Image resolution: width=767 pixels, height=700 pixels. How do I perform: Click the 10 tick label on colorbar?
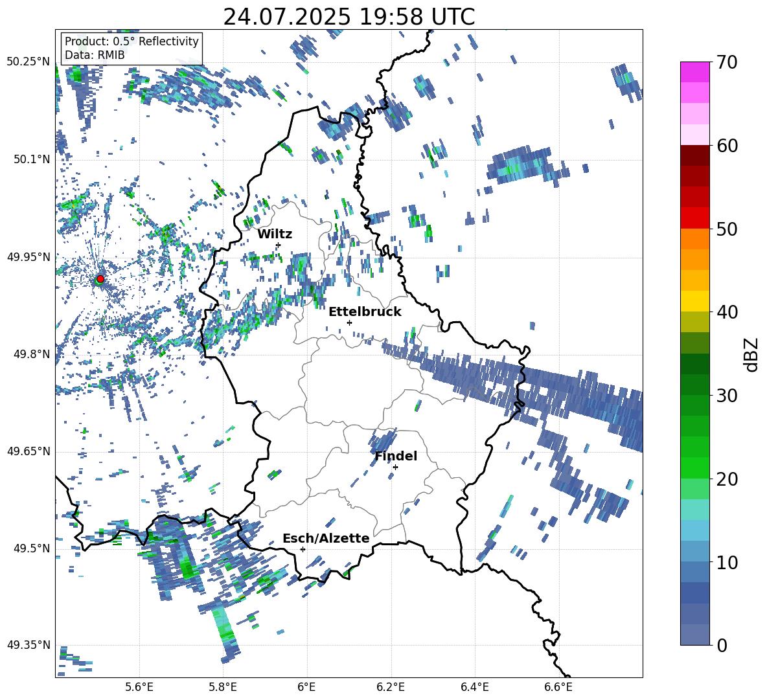(x=726, y=563)
